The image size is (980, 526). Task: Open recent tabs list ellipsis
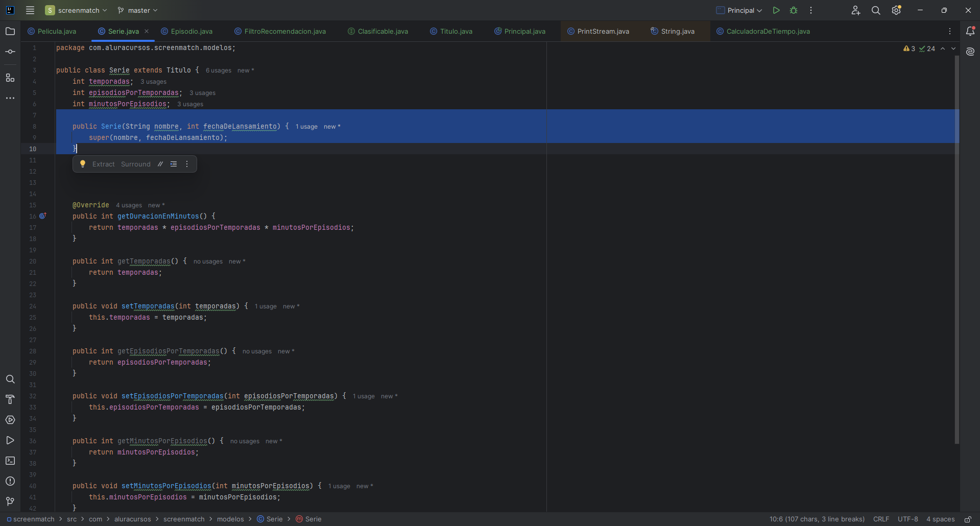[950, 31]
